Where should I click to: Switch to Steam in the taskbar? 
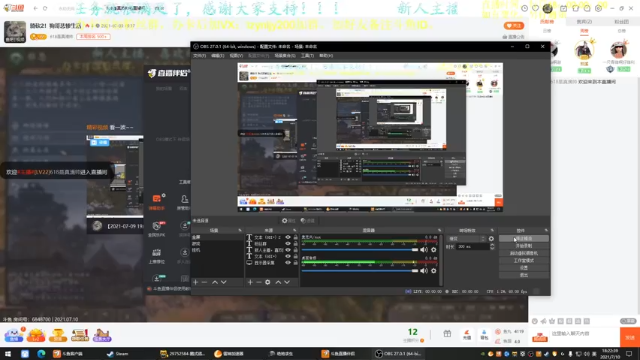click(x=118, y=353)
